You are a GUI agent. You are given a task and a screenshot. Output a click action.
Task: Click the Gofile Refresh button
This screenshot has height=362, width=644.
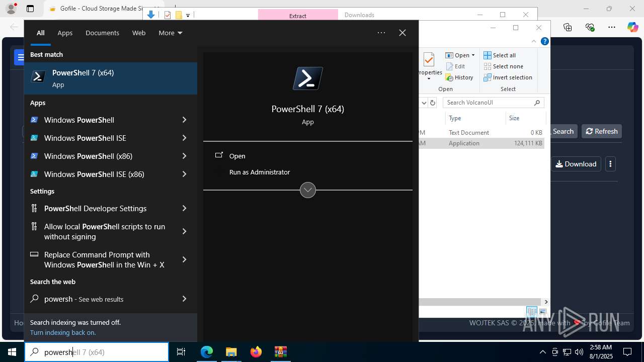pos(602,131)
